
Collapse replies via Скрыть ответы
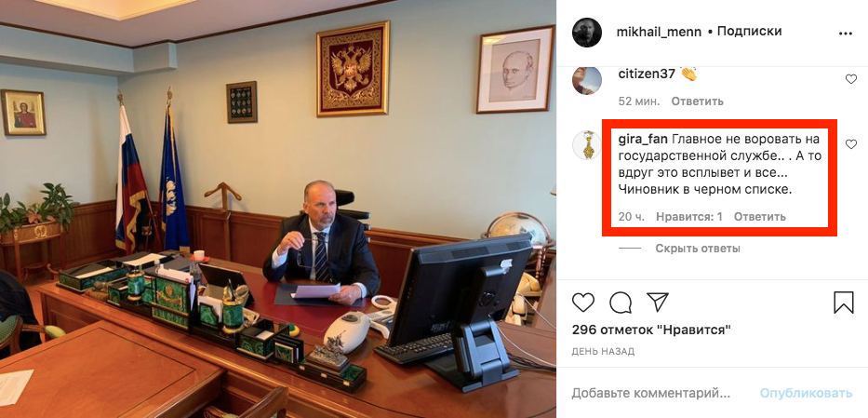(698, 249)
